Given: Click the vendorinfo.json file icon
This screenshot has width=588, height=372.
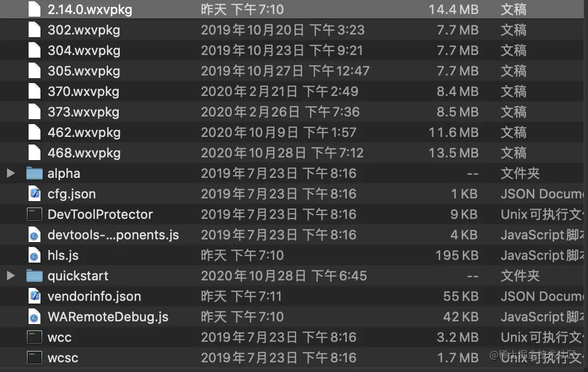Looking at the screenshot, I should coord(35,297).
